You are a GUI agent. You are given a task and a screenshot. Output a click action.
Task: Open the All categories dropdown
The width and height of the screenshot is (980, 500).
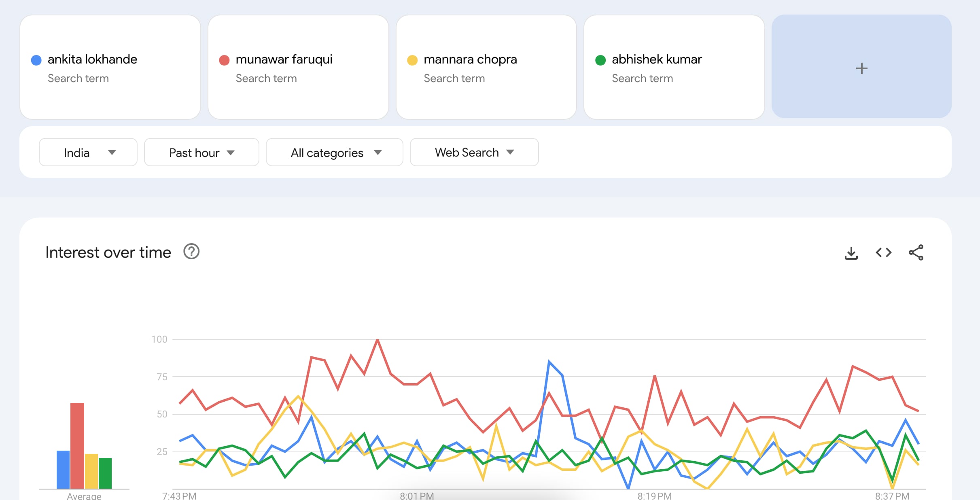335,153
